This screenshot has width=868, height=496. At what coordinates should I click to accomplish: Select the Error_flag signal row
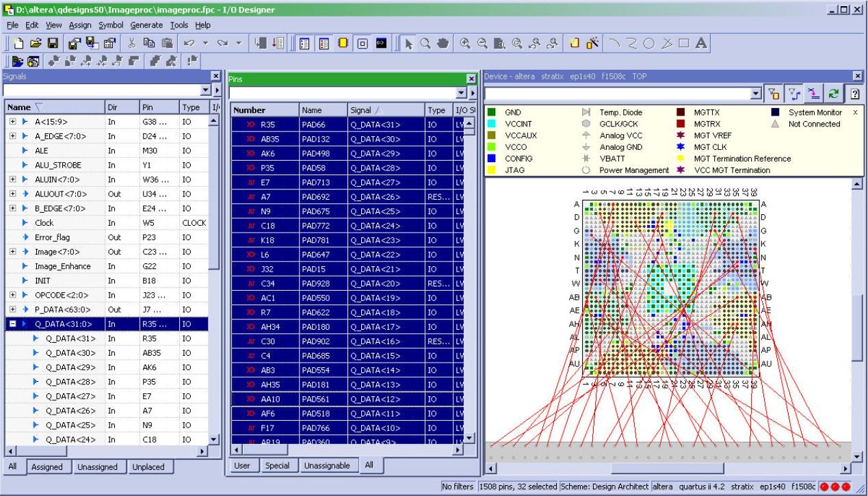point(105,237)
